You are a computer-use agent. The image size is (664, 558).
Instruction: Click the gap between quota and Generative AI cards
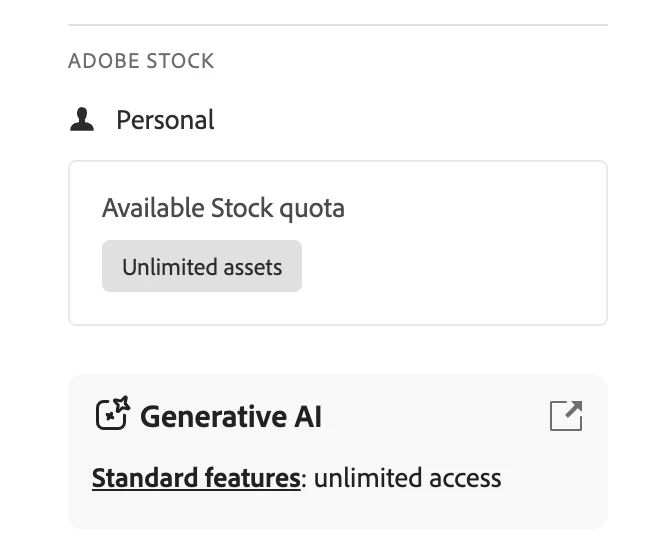337,350
